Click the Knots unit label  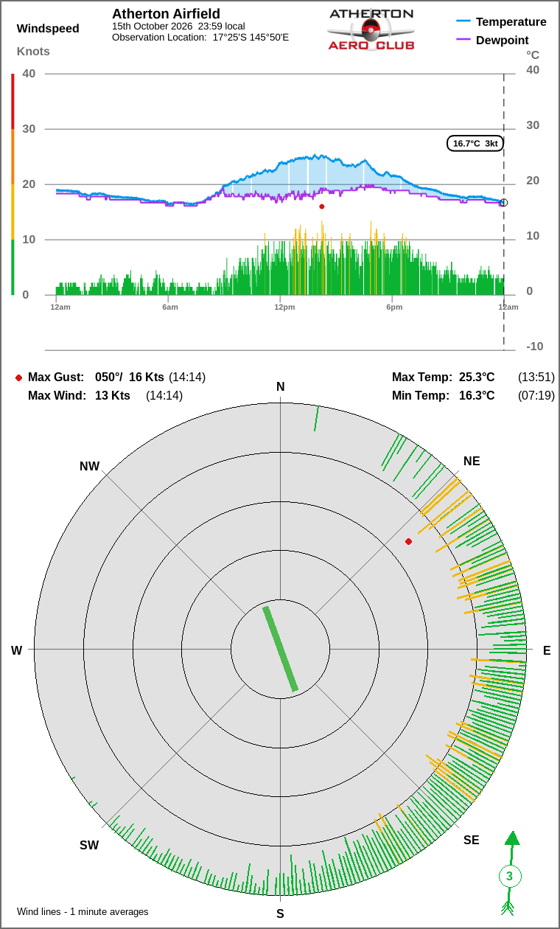click(33, 52)
